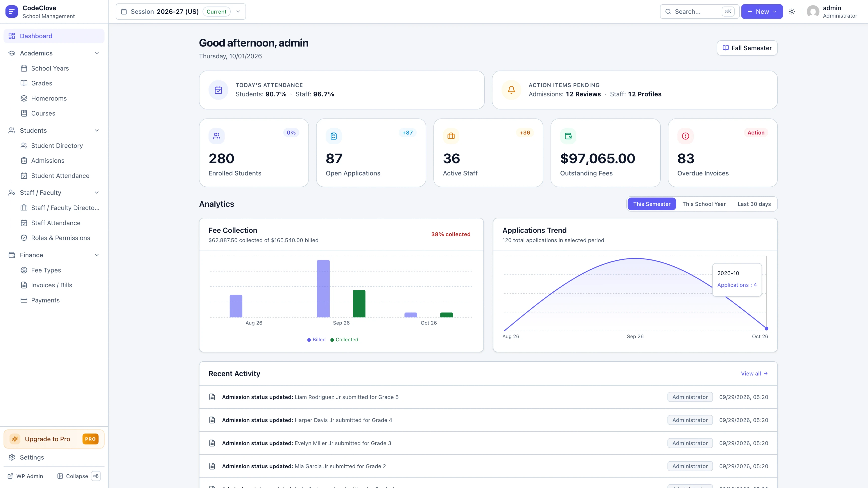Click the Outstanding Fees wallet icon

(x=568, y=136)
